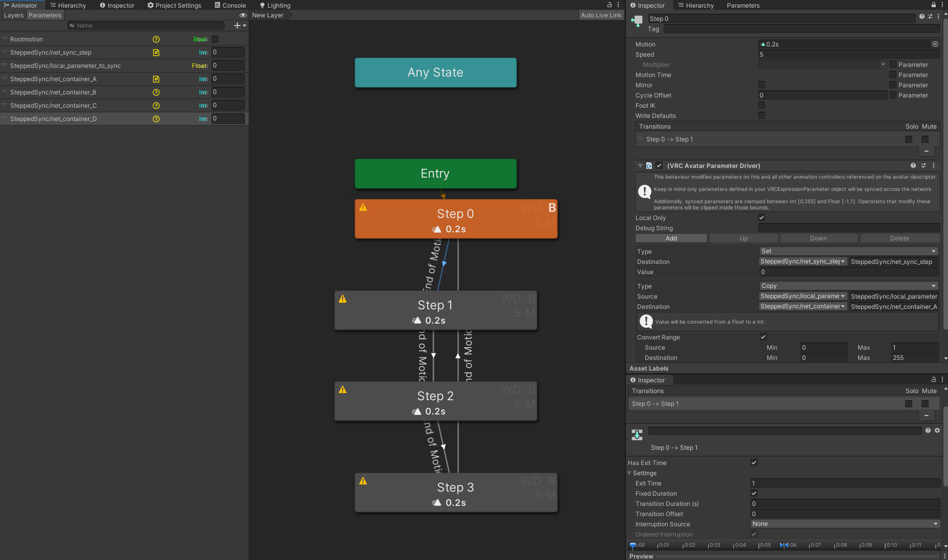948x560 pixels.
Task: Open the Parameter Driver preset icon
Action: (x=923, y=165)
